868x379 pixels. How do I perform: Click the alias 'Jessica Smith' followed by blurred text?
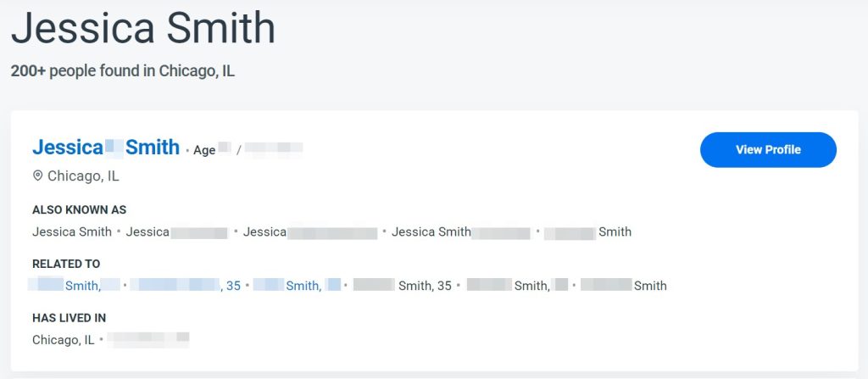[460, 231]
